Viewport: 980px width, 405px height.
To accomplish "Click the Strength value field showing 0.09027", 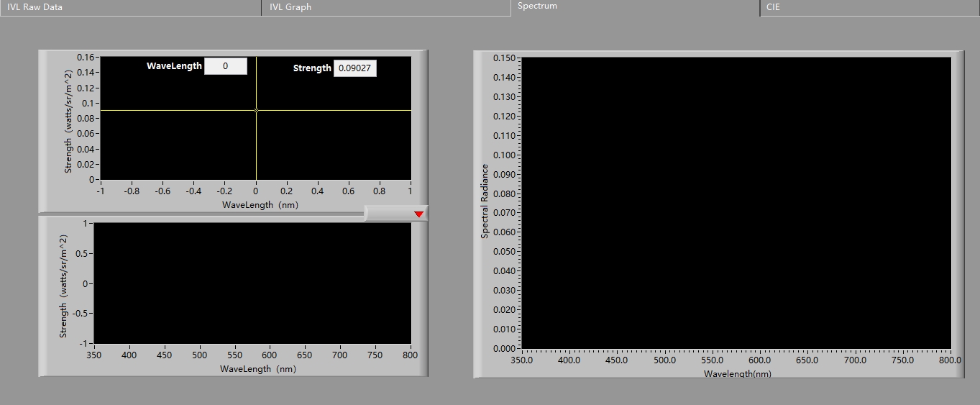I will pyautogui.click(x=354, y=68).
